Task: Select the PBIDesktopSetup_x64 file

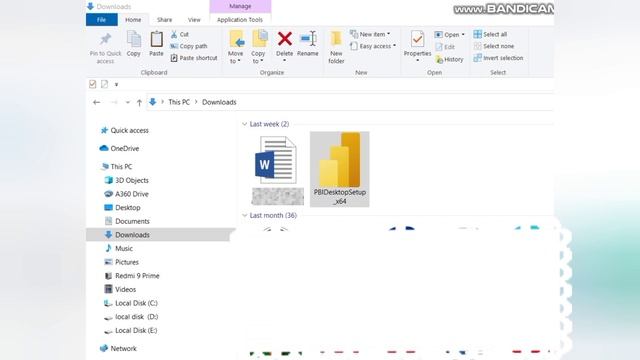Action: coord(340,169)
